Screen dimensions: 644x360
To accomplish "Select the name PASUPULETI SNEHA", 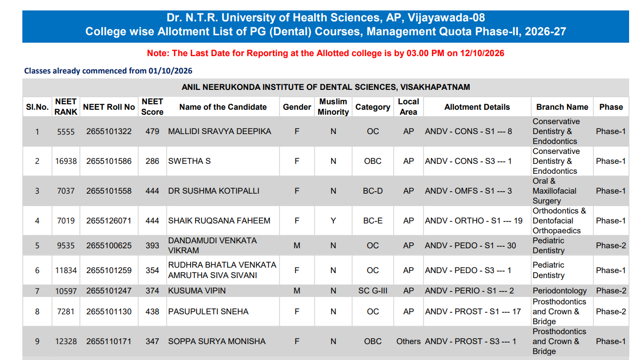I will coord(208,312).
